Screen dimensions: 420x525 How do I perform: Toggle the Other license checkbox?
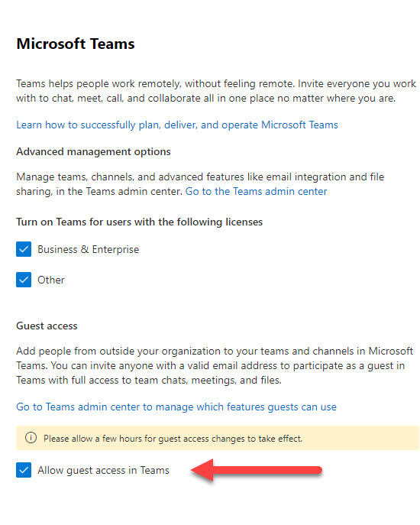[x=24, y=280]
